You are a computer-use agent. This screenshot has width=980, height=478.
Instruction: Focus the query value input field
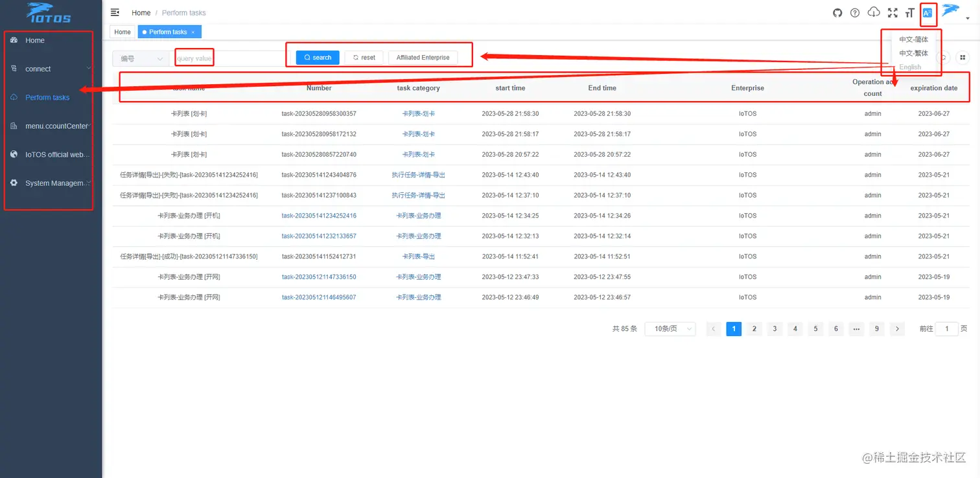227,58
